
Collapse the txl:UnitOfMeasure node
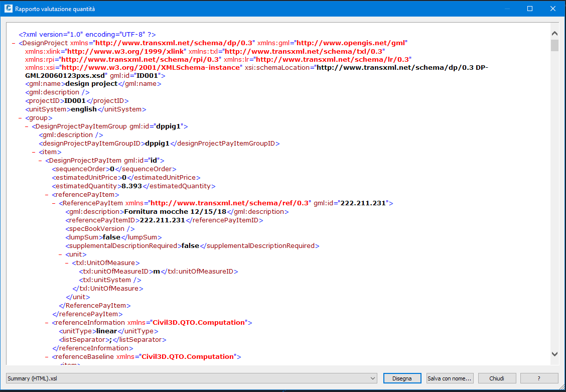point(68,263)
